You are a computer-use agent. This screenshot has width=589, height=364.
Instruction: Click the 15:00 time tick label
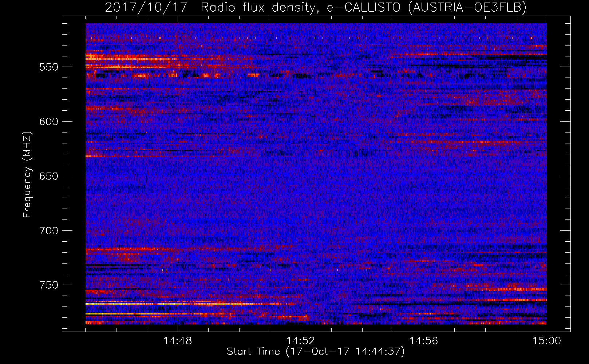point(547,341)
